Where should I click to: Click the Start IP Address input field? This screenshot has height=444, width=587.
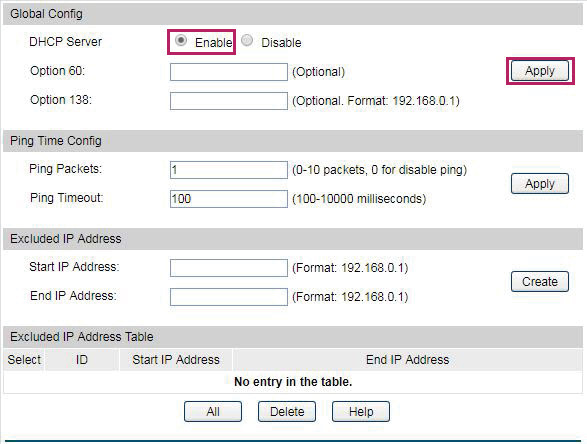click(229, 268)
